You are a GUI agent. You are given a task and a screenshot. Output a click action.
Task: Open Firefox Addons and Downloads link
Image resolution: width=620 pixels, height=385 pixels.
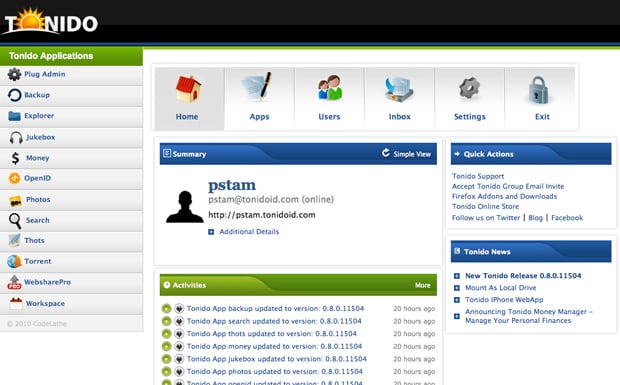click(505, 196)
